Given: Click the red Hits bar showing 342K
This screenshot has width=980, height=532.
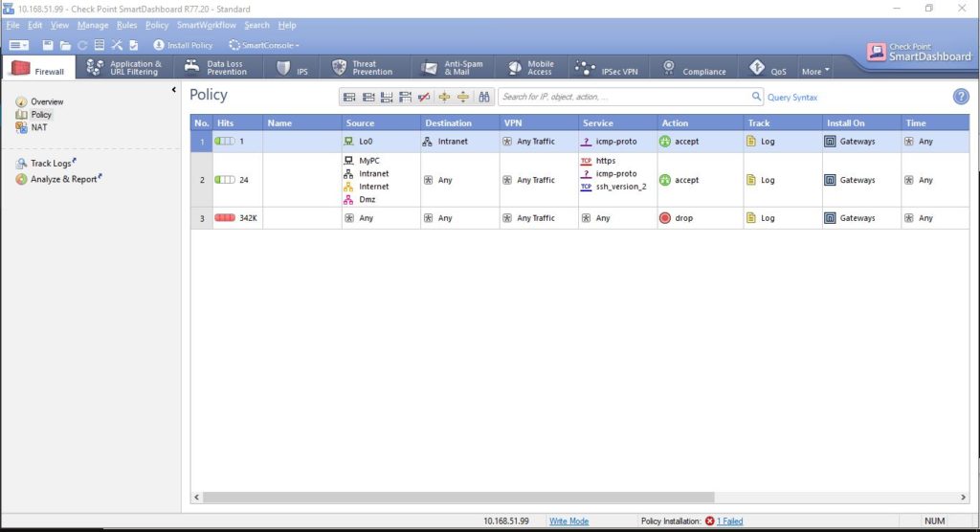Looking at the screenshot, I should click(x=224, y=218).
